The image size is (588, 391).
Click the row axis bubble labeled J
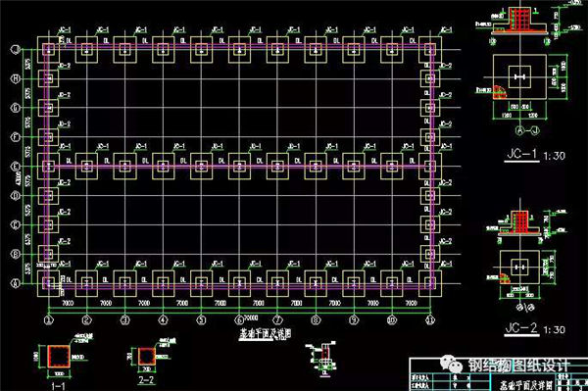(x=16, y=49)
